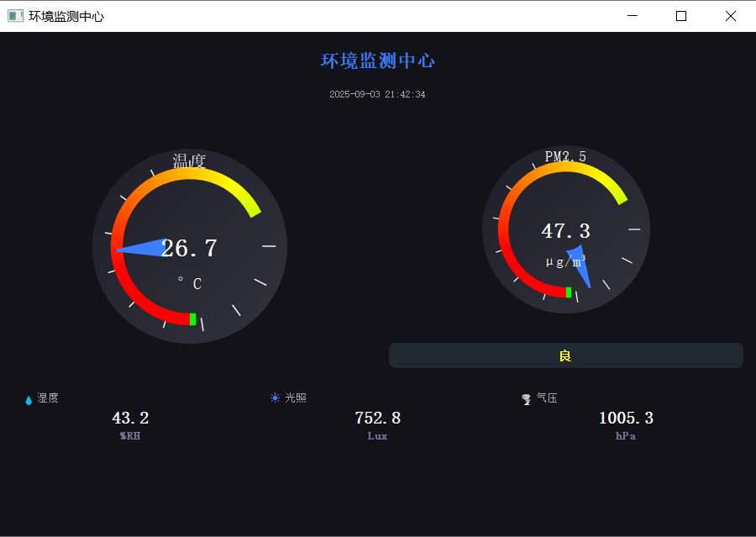The height and width of the screenshot is (537, 756).
Task: Click the sun icon beside 光照
Action: [x=275, y=398]
